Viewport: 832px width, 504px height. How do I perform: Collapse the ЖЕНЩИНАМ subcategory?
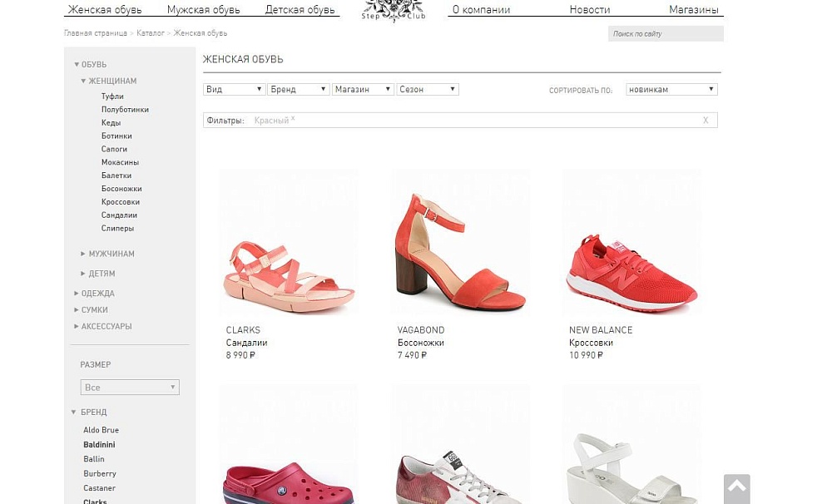83,82
